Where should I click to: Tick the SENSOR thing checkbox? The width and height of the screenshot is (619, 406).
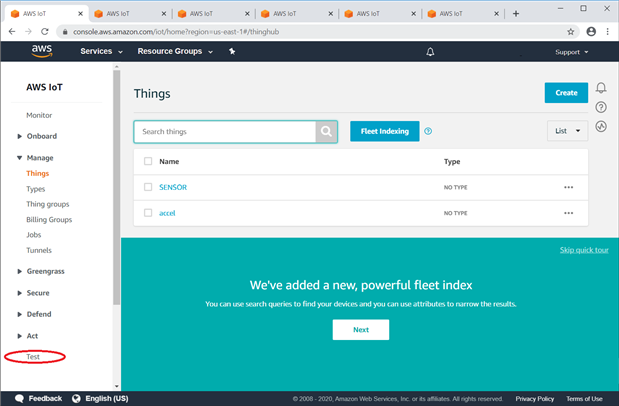(x=148, y=187)
